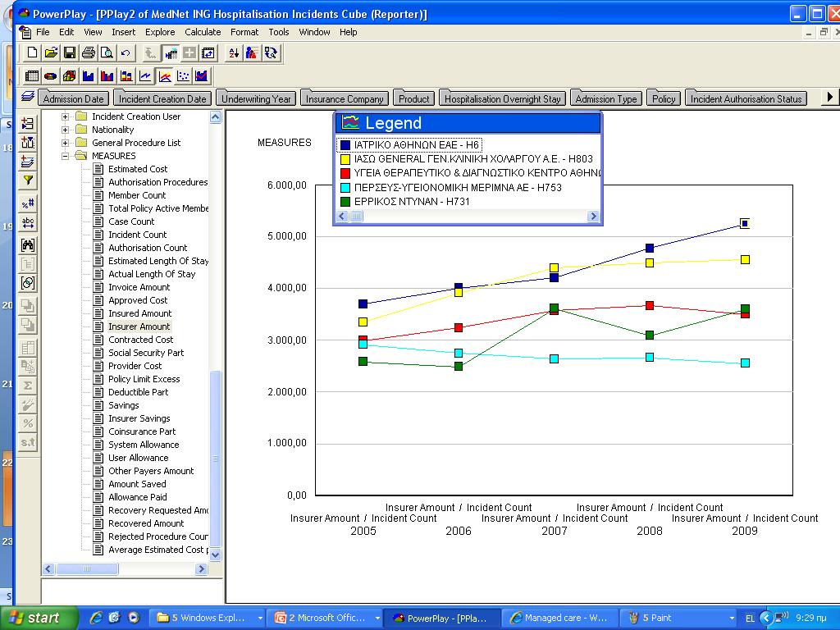Switch to the pie chart display
Viewport: 840px width, 630px height.
coord(51,76)
